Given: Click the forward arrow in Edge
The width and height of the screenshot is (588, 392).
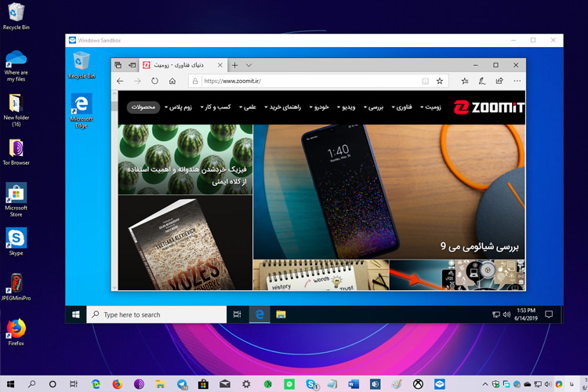Looking at the screenshot, I should tap(137, 81).
